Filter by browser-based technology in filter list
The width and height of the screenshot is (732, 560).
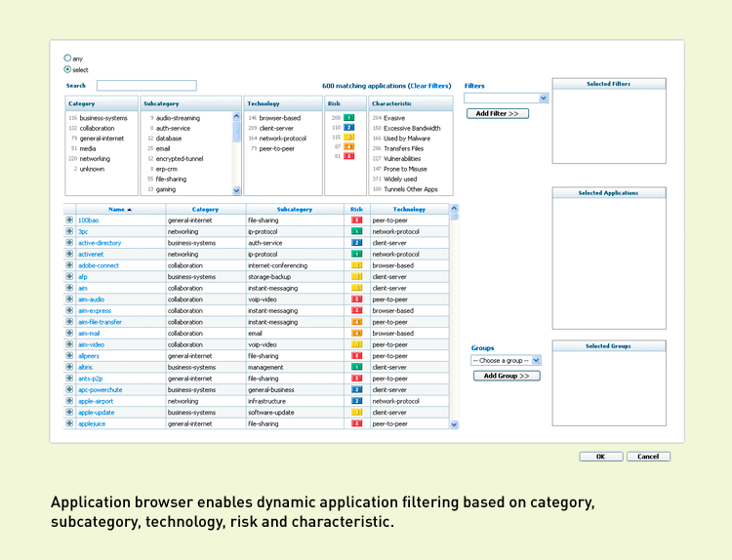point(280,118)
